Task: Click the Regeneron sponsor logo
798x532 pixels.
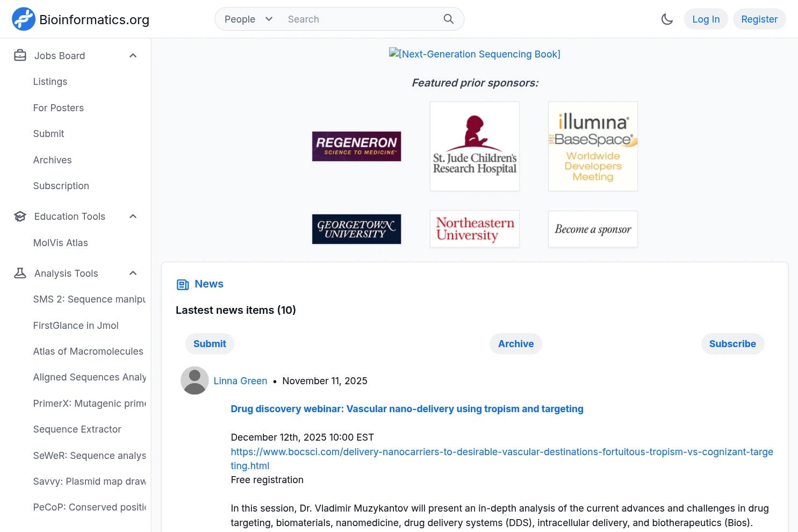Action: [x=356, y=146]
